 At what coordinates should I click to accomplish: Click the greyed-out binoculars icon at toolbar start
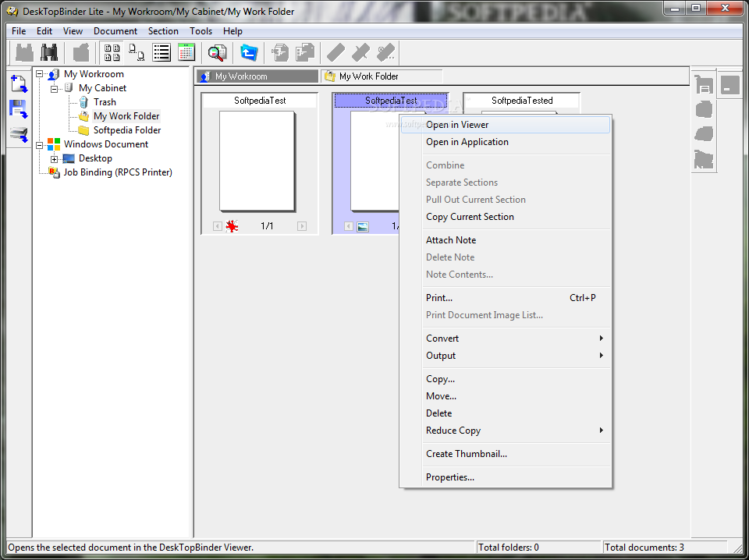pyautogui.click(x=24, y=52)
